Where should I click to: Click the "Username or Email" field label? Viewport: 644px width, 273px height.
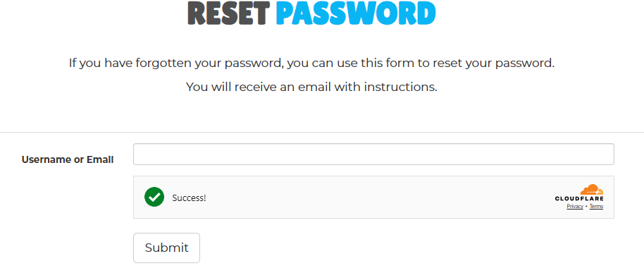coord(68,160)
